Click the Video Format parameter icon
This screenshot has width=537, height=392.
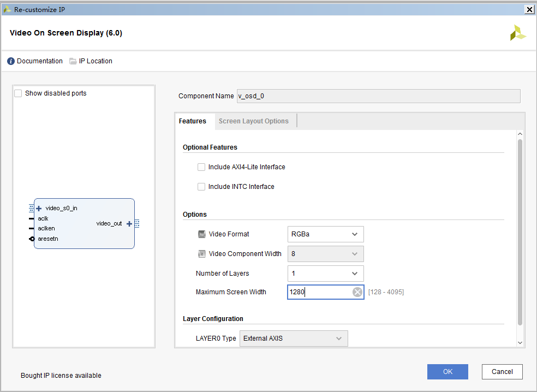click(x=202, y=234)
